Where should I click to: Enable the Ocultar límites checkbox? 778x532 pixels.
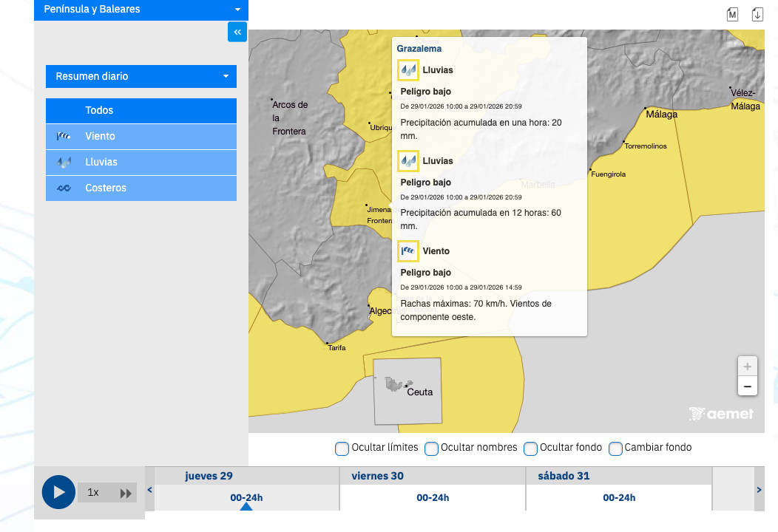(342, 449)
